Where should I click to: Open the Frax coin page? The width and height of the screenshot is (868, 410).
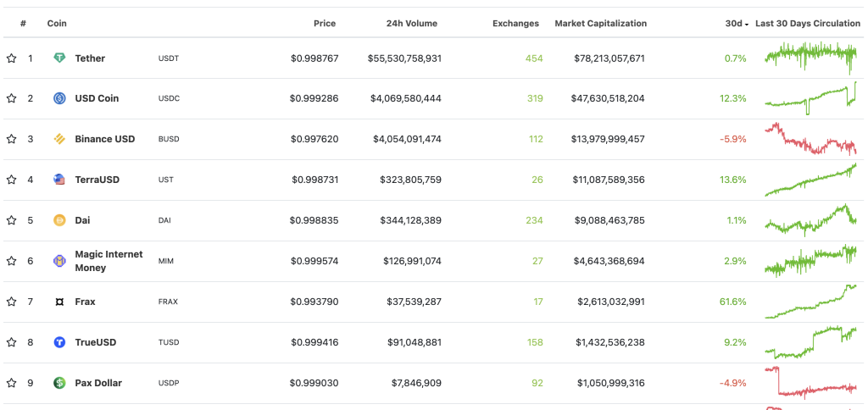click(86, 302)
